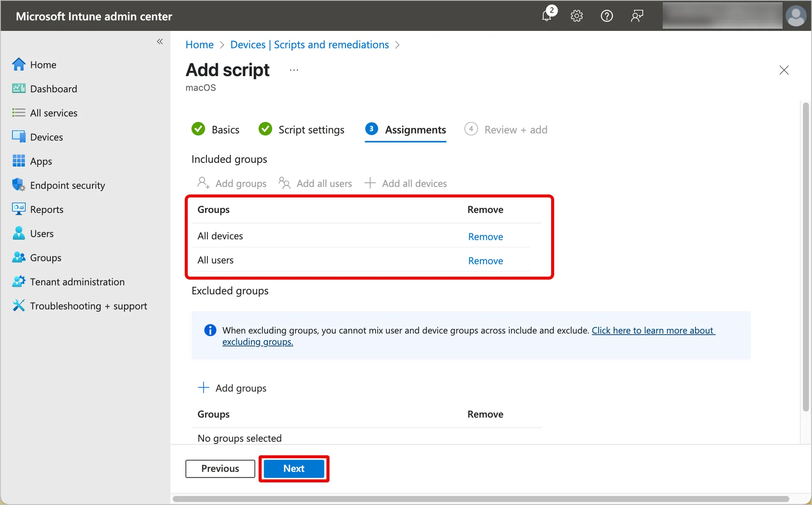The image size is (812, 505).
Task: Click the help question mark icon
Action: (x=607, y=16)
